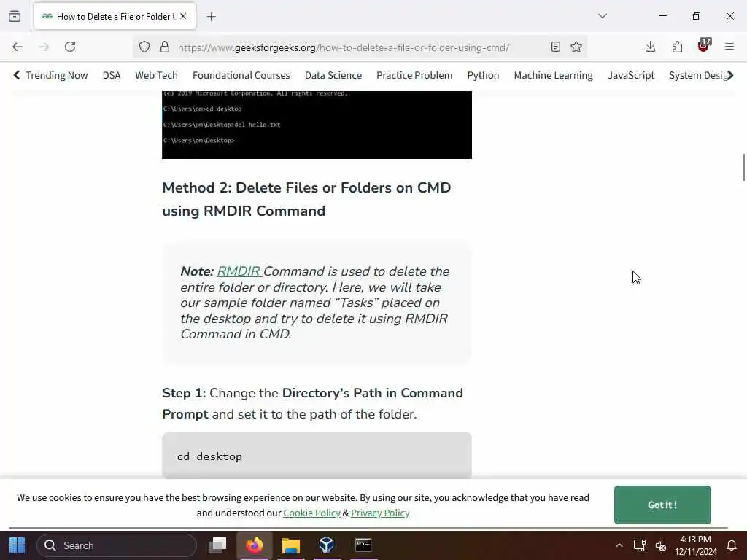Click the page vertical scrollbar thumb
Image resolution: width=747 pixels, height=560 pixels.
(x=743, y=167)
